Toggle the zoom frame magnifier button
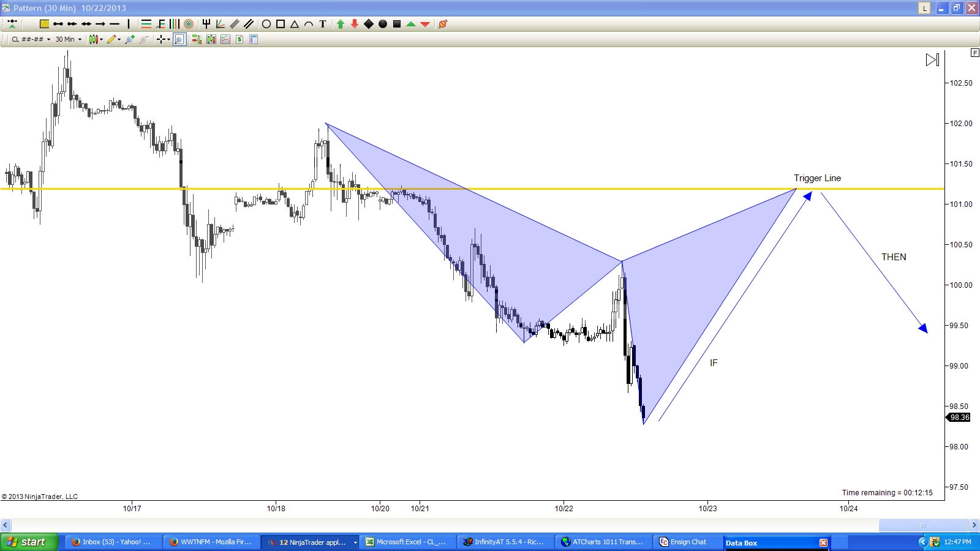Viewport: 980px width, 551px height. coord(179,39)
